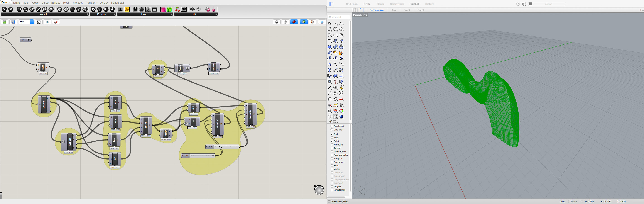Select the Vector parameter arrow icon
The image size is (644, 204).
pos(11,9)
